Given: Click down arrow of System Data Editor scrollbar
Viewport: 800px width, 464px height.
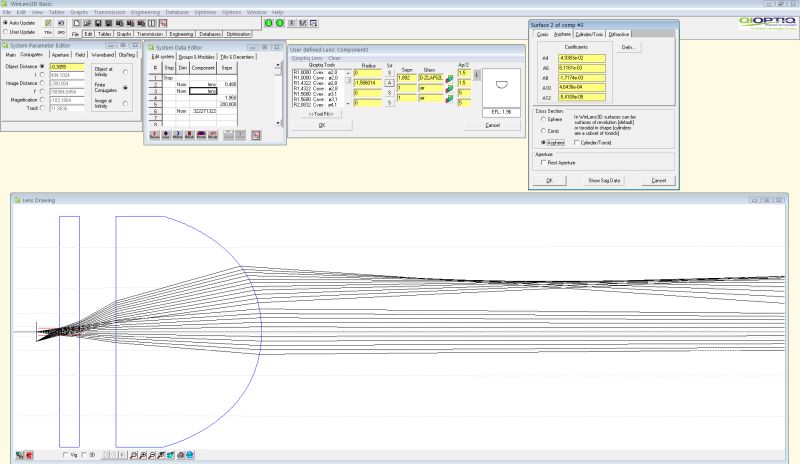Looking at the screenshot, I should [278, 123].
